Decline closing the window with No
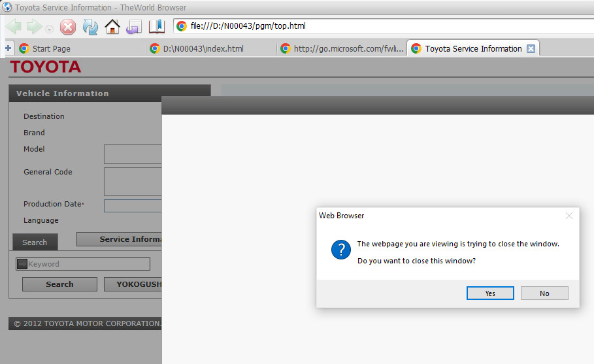594x364 pixels. (x=544, y=293)
